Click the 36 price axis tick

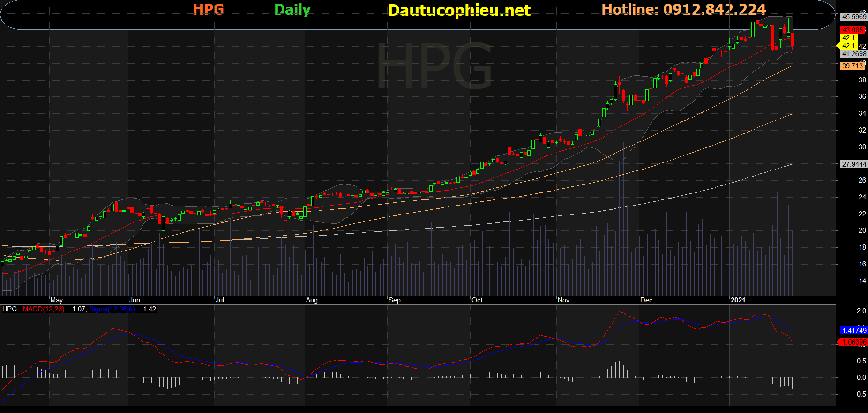862,96
